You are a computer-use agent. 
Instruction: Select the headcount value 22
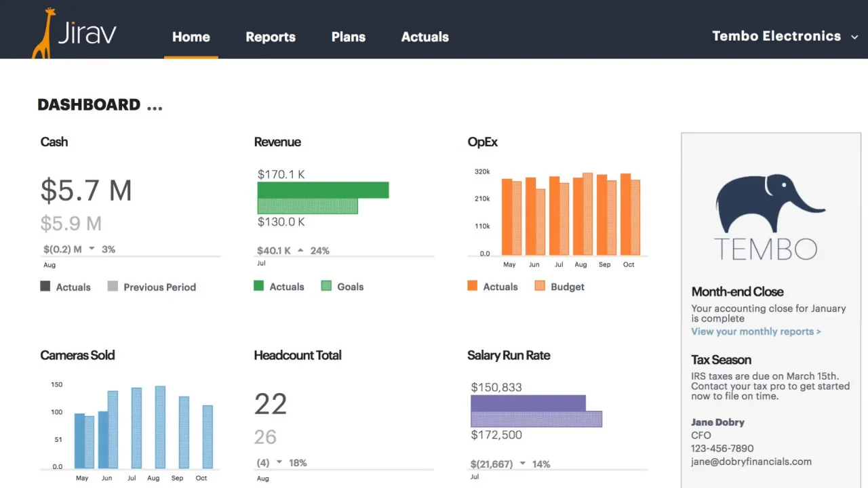tap(271, 404)
